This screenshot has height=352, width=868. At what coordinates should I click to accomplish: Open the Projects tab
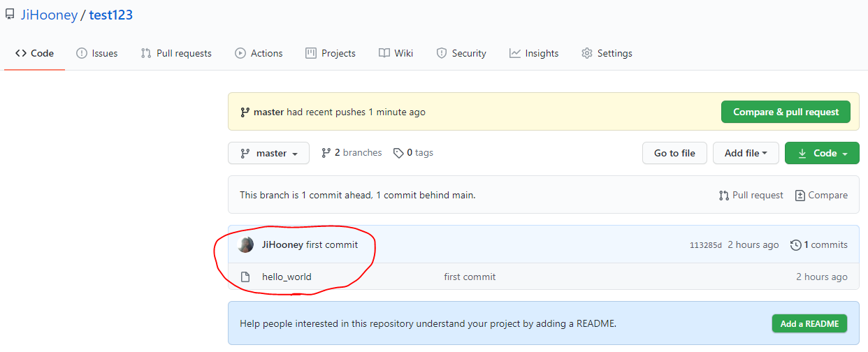[x=331, y=53]
